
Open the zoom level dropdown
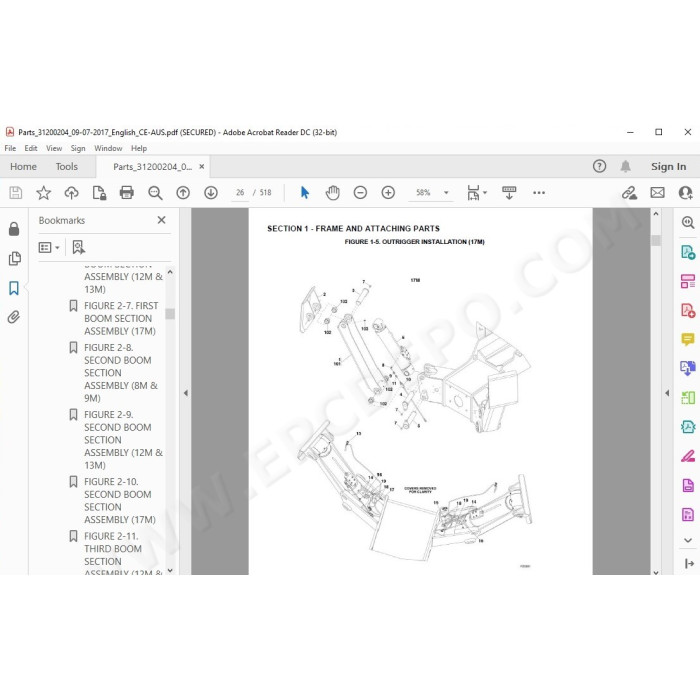pyautogui.click(x=446, y=193)
